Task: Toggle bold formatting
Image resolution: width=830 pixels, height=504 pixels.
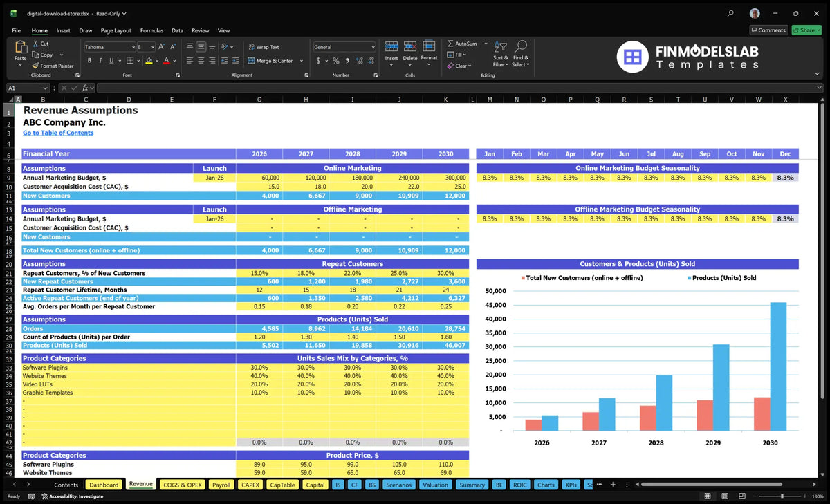Action: [90, 61]
